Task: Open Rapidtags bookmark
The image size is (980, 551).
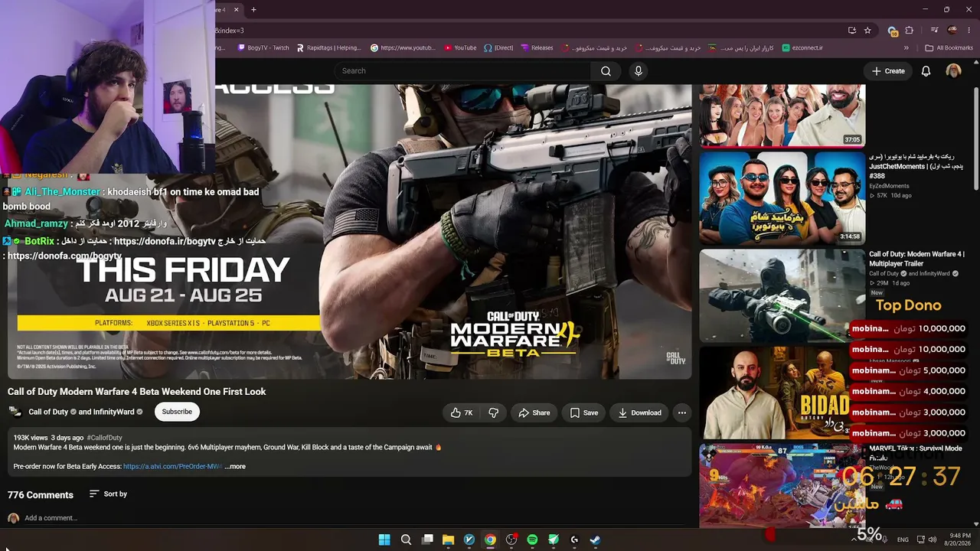Action: (328, 48)
